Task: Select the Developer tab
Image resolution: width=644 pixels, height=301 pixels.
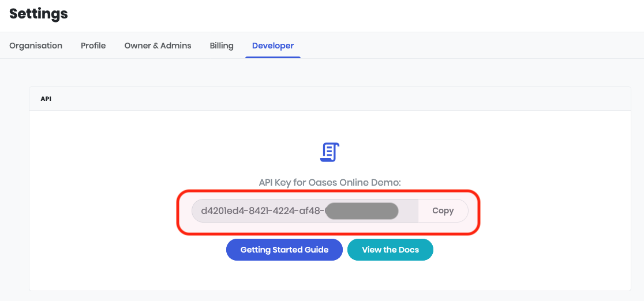Action: point(273,46)
